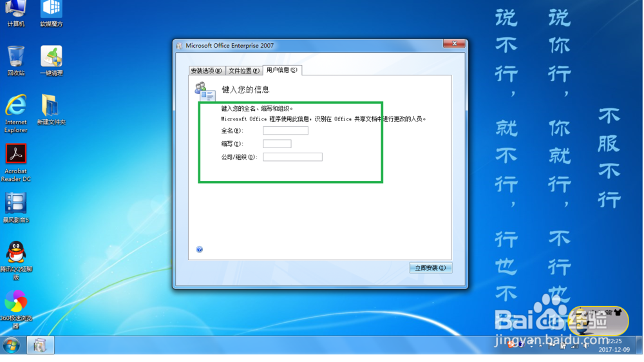The image size is (644, 362).
Task: Click the Action Center flag tray icon
Action: (551, 345)
